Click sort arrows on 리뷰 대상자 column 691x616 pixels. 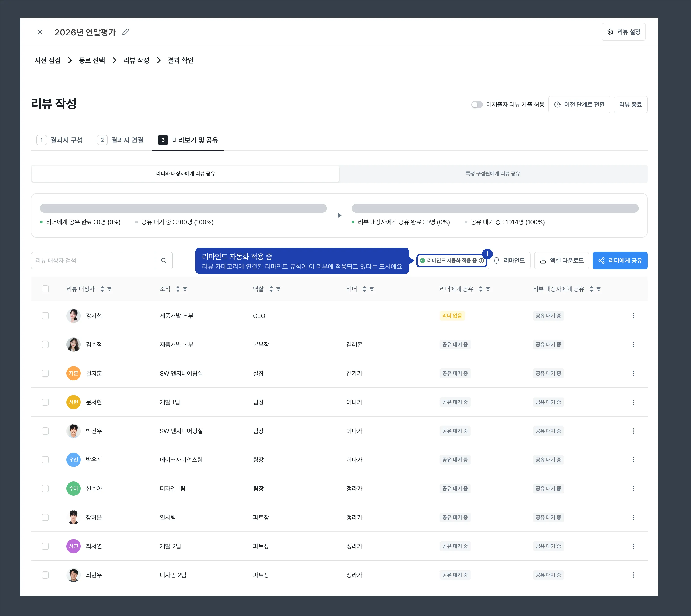pyautogui.click(x=102, y=289)
